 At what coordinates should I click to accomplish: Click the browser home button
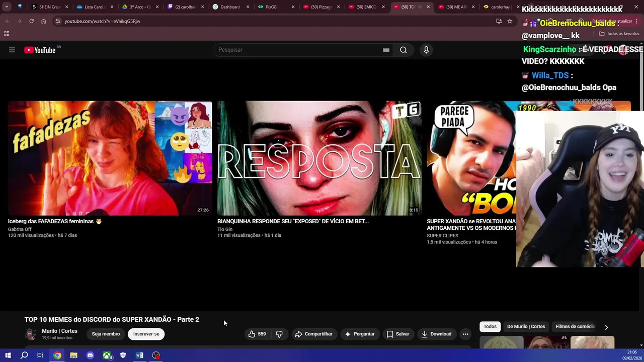43,21
